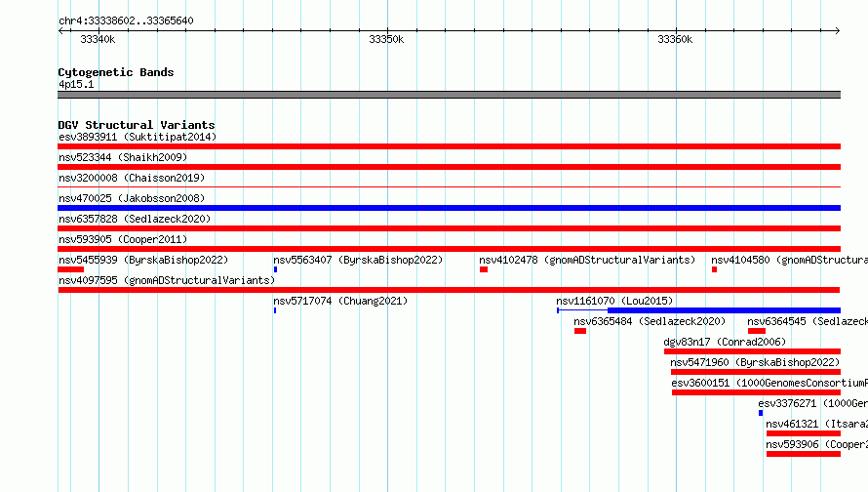Open nsv4102478 (gnomADStructuralVariants) label
868x492 pixels.
click(587, 260)
